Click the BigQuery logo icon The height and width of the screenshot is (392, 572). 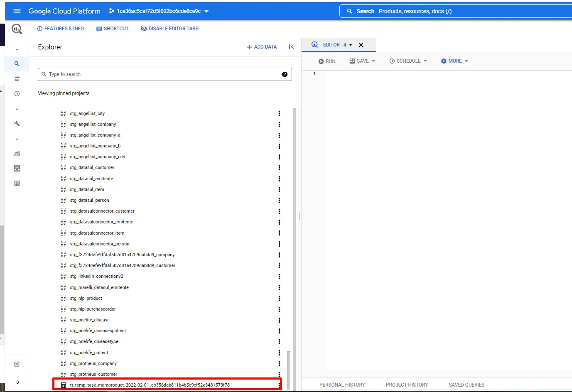[x=17, y=29]
